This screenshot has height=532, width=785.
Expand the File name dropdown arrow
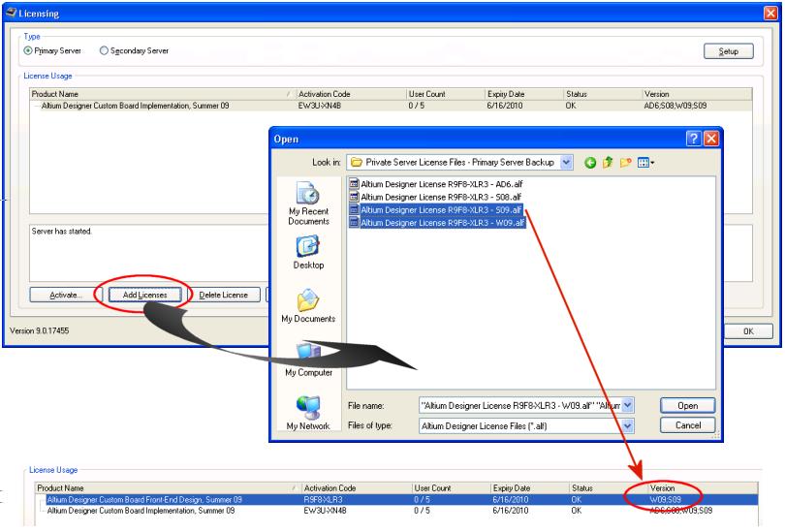coord(628,405)
